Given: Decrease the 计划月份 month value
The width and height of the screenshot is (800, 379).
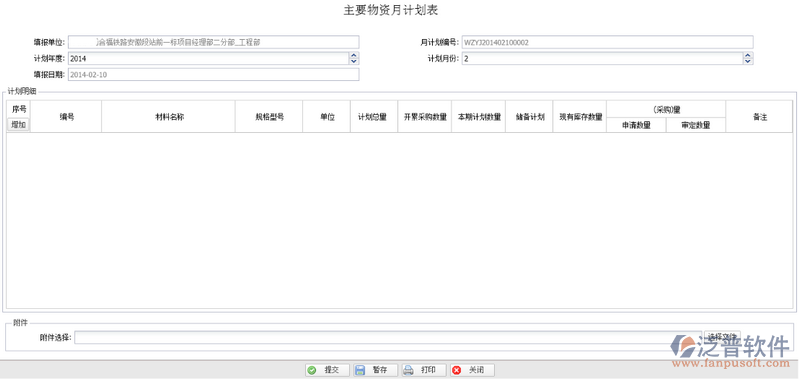Looking at the screenshot, I should click(x=747, y=61).
